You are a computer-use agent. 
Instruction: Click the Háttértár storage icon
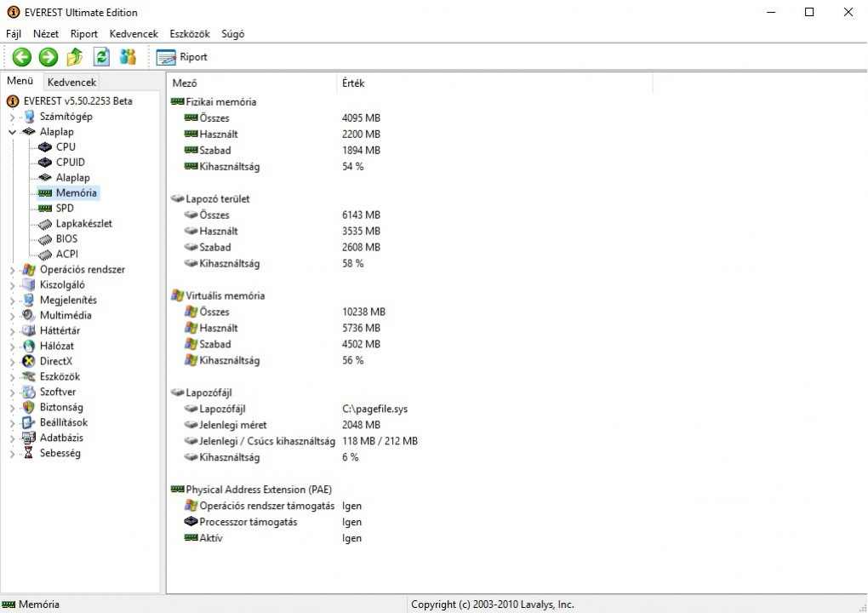tap(29, 330)
